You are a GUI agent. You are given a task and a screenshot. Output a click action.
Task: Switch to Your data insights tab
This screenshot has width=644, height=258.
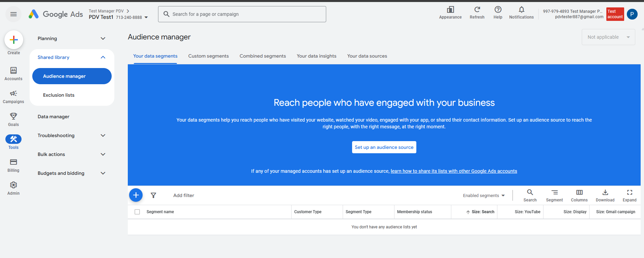pos(316,56)
